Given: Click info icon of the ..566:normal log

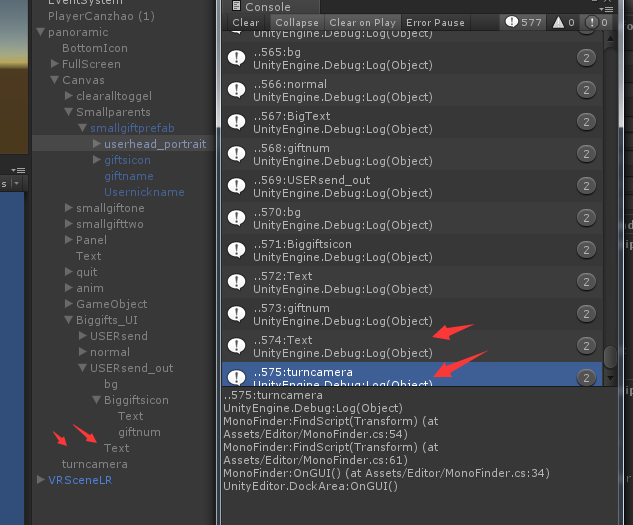Looking at the screenshot, I should (237, 90).
